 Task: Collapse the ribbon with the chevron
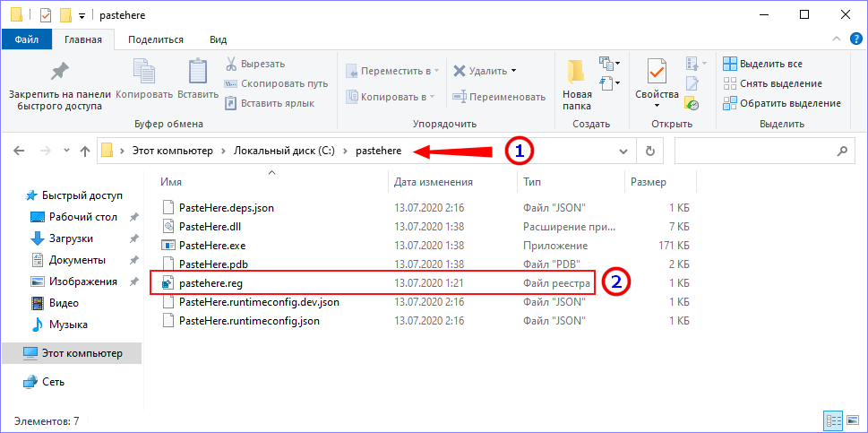pos(837,39)
